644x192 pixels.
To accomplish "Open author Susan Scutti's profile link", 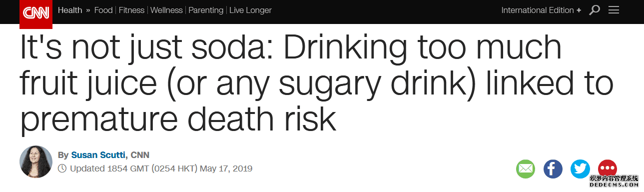I will tap(99, 155).
